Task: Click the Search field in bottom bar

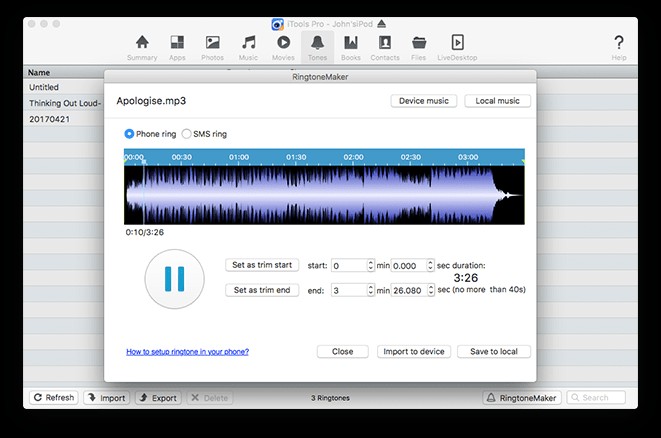Action: (x=602, y=397)
